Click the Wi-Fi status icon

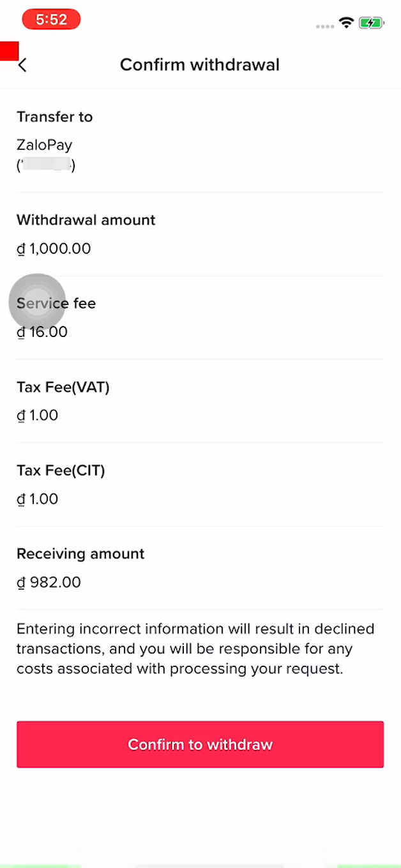[347, 23]
